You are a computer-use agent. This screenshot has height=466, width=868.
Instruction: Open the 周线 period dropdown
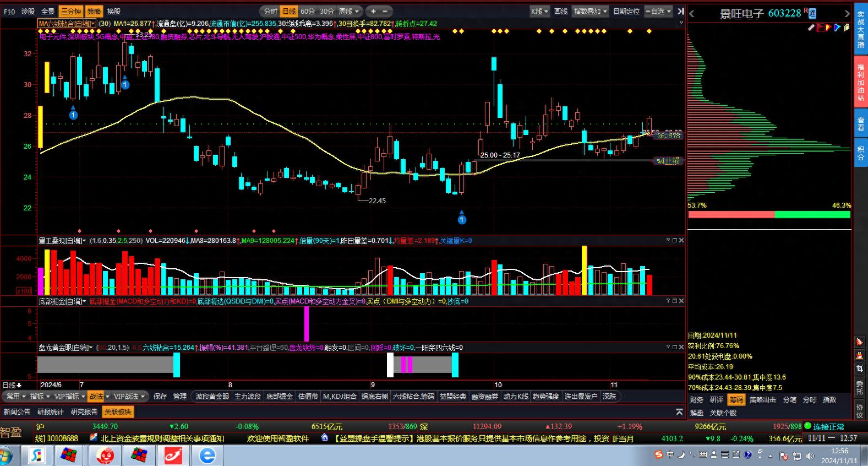tap(349, 11)
